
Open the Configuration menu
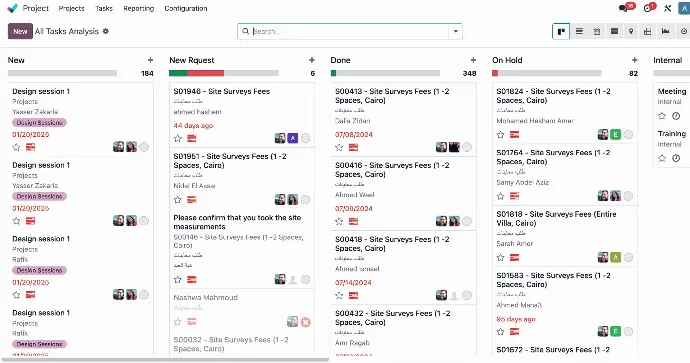click(186, 8)
